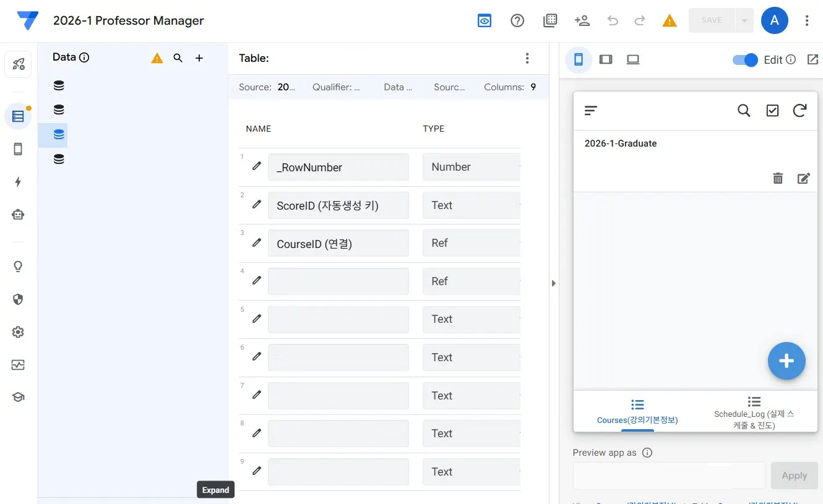Switch preview to desktop view
823x504 pixels.
[x=633, y=59]
